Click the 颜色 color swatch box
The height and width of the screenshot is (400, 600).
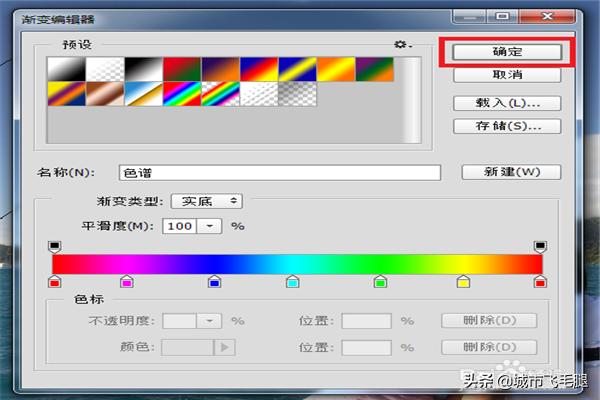pyautogui.click(x=188, y=347)
